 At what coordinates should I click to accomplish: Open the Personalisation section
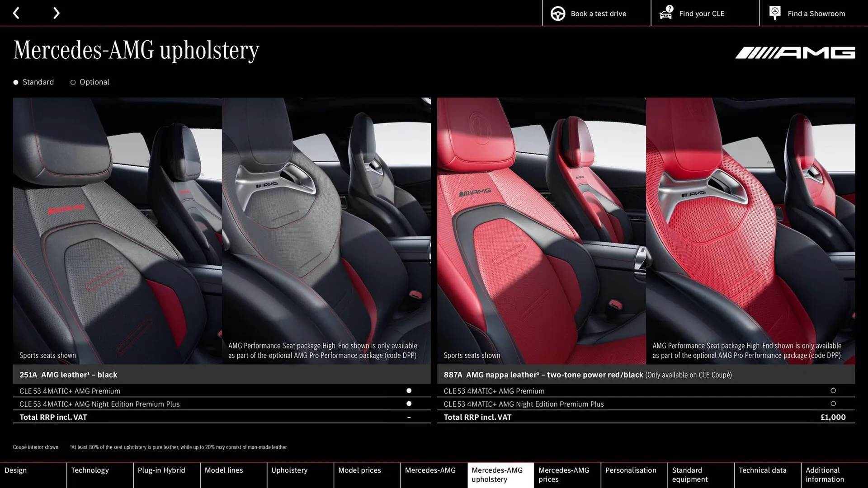click(x=631, y=470)
